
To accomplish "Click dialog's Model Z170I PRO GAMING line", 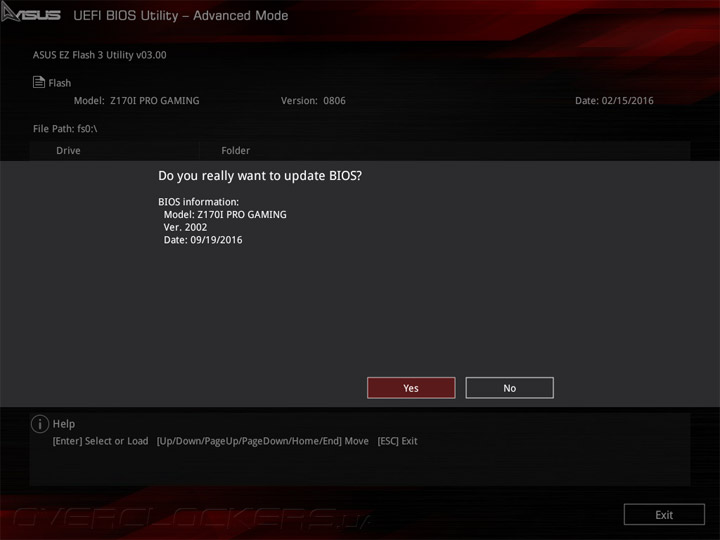I will [x=225, y=214].
